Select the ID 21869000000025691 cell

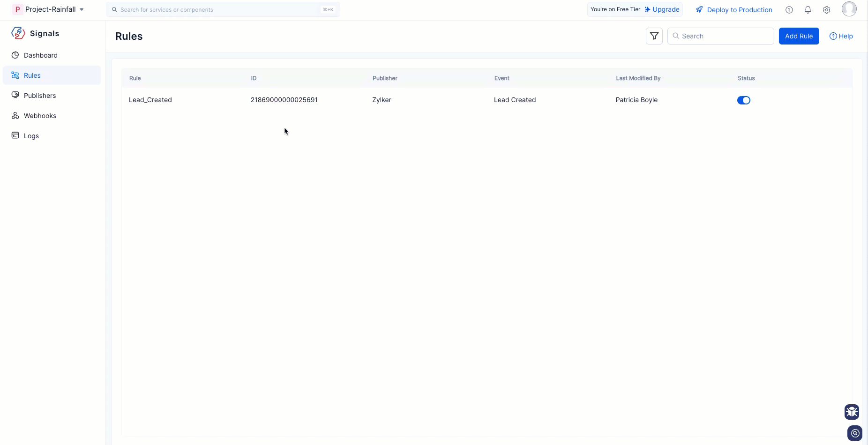tap(284, 100)
